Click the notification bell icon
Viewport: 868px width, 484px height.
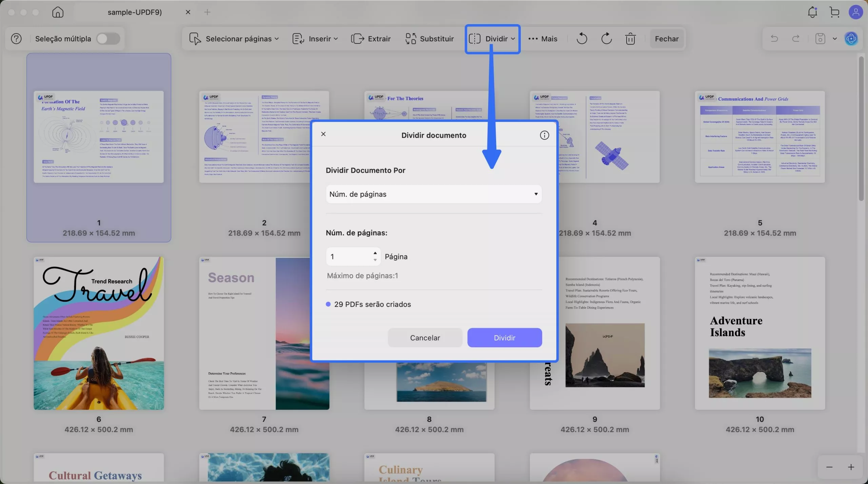click(x=812, y=12)
